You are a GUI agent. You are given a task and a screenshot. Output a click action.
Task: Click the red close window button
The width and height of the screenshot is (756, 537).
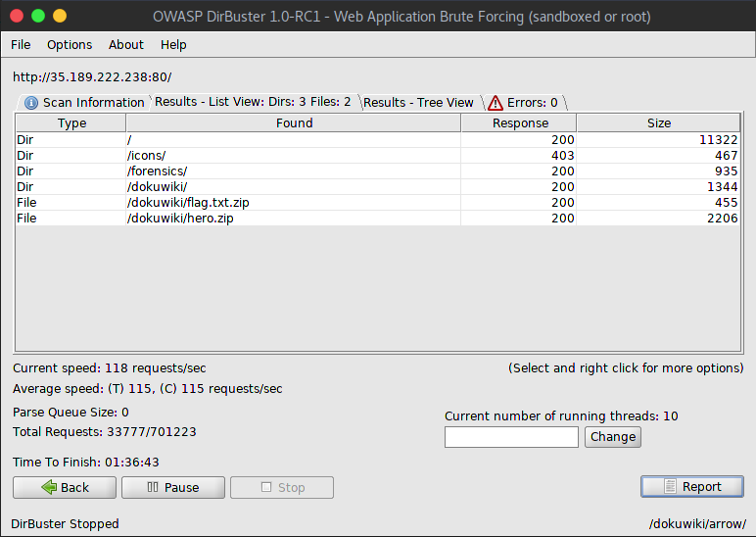pyautogui.click(x=17, y=16)
